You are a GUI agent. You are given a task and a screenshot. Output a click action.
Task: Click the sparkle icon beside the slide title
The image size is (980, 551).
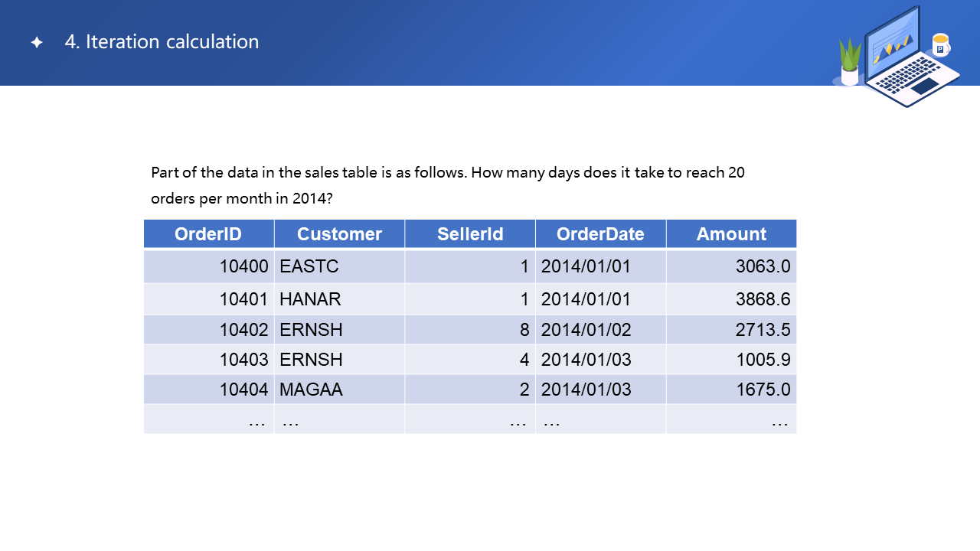37,43
